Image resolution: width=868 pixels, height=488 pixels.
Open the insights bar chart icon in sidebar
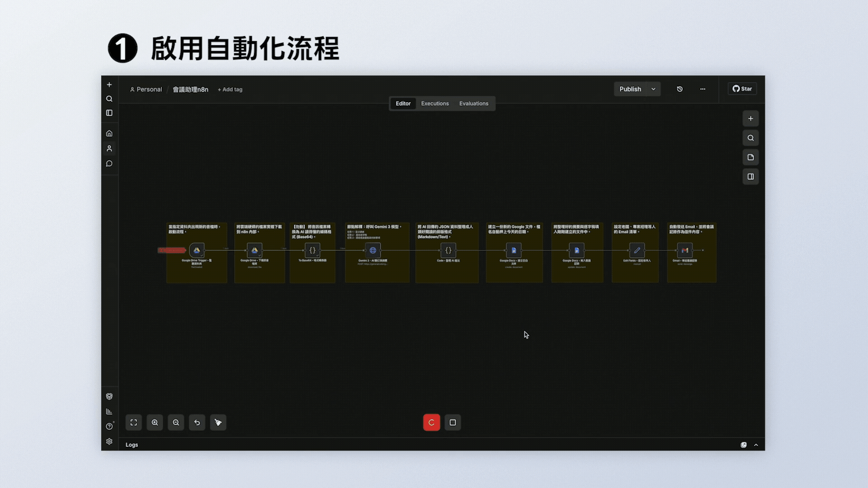[109, 411]
